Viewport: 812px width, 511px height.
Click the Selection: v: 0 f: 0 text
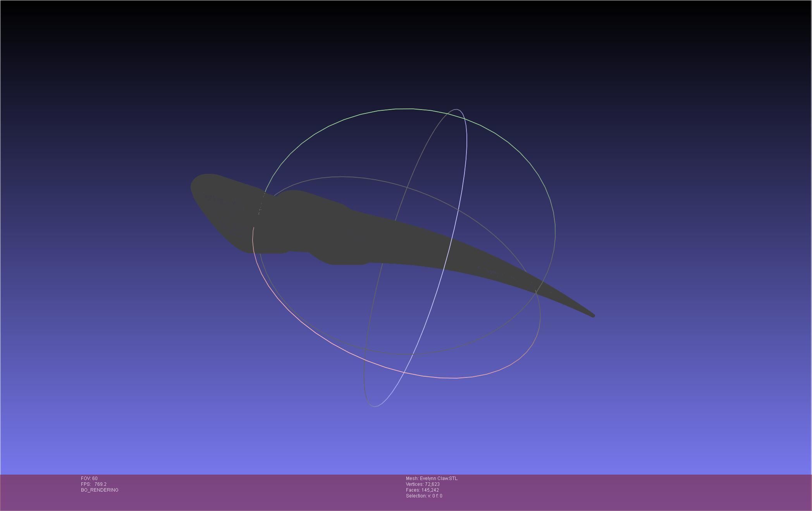[424, 496]
